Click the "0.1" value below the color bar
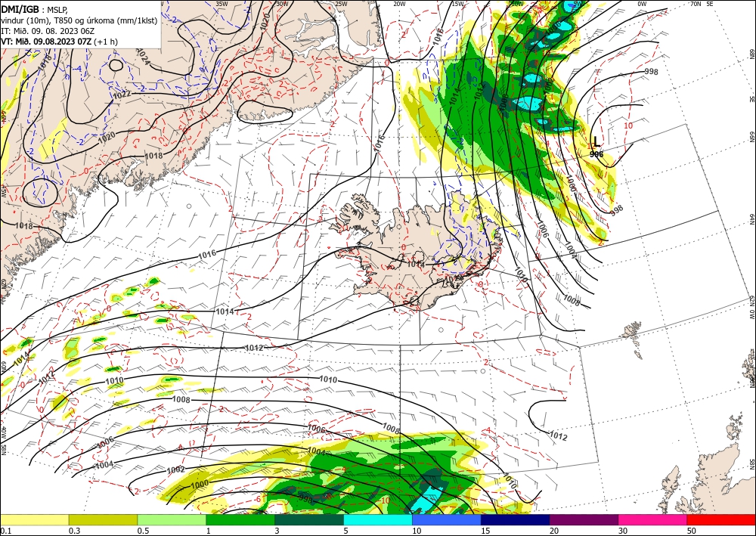Screen dimensions: 756x536 (x=5, y=531)
